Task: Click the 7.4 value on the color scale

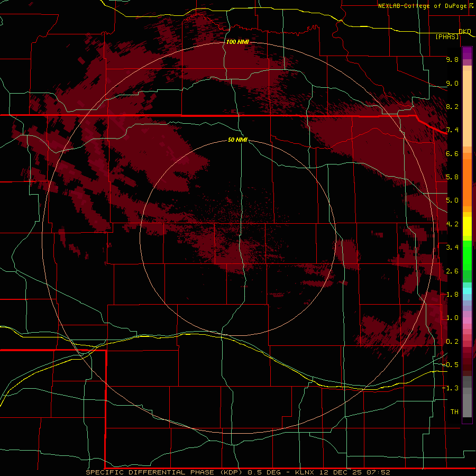Action: [452, 130]
